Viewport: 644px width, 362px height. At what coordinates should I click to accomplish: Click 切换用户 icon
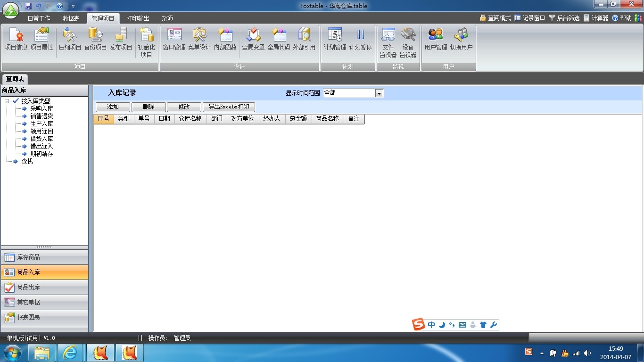tap(461, 39)
